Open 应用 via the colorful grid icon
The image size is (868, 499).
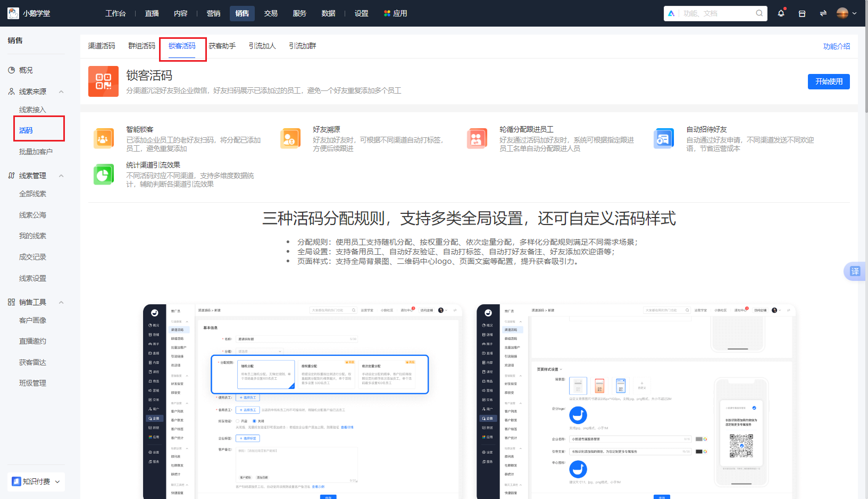click(x=387, y=13)
